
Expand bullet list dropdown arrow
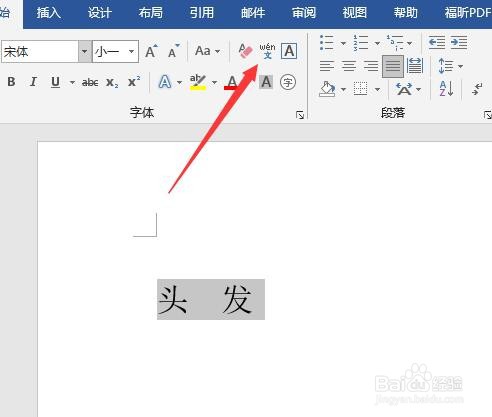pos(343,43)
